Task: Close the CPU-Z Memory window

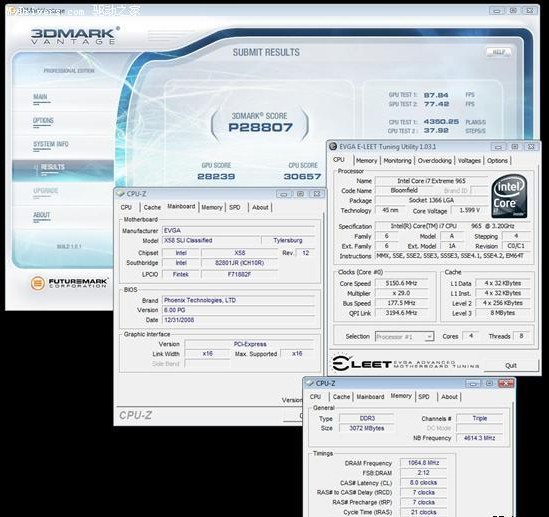Action: [506, 384]
